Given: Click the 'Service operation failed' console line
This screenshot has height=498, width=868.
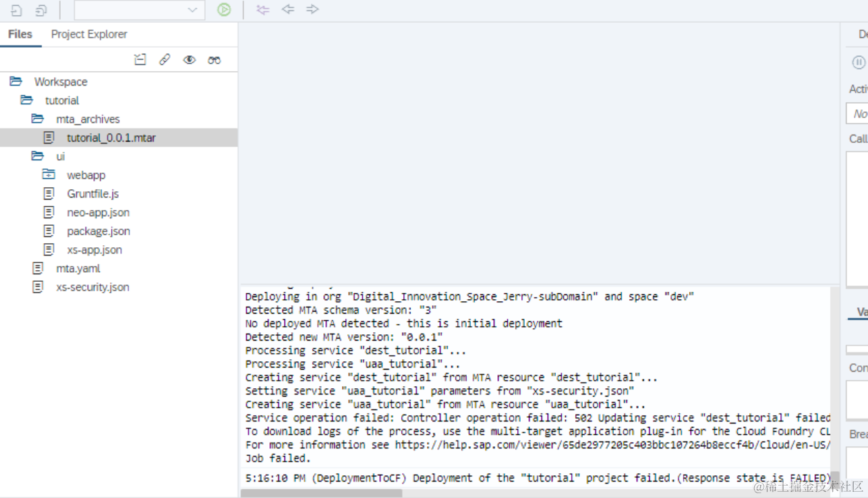Looking at the screenshot, I should (538, 418).
